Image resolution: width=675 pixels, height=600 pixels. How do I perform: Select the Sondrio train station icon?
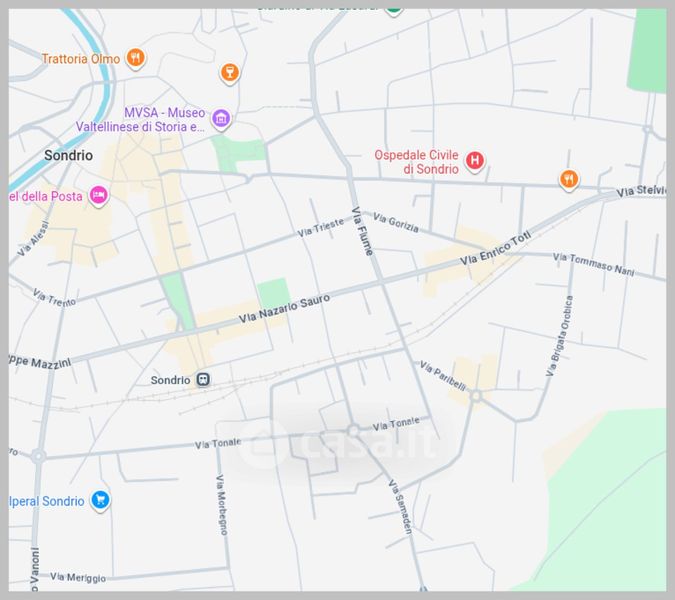point(204,380)
